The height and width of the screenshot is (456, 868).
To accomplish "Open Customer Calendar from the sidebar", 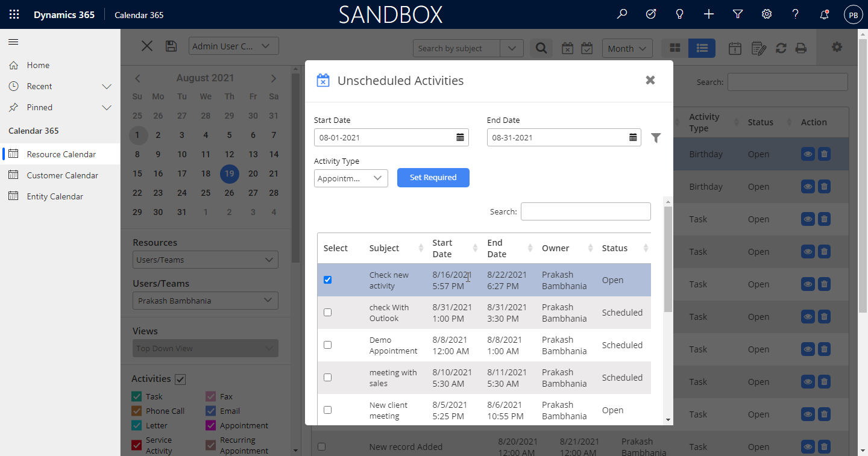I will pos(62,175).
